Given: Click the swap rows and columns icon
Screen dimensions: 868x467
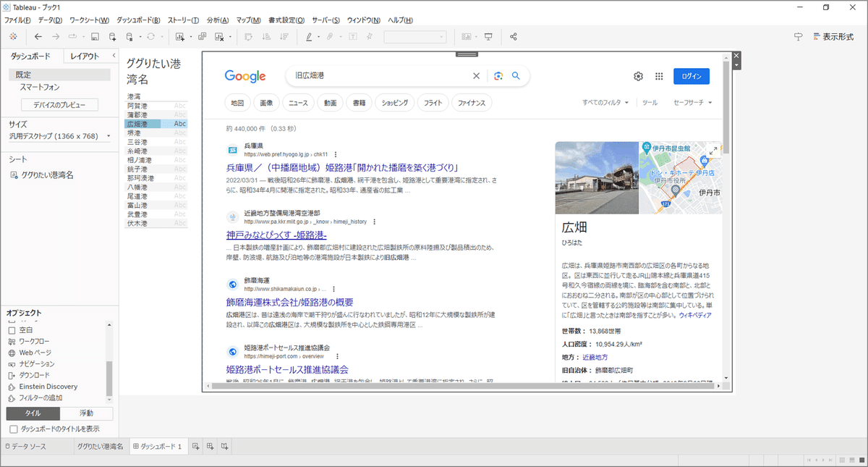Looking at the screenshot, I should 248,36.
